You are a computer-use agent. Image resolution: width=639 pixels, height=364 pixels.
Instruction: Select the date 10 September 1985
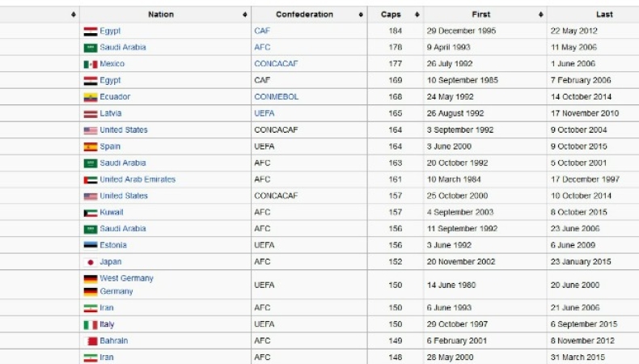[x=463, y=80]
